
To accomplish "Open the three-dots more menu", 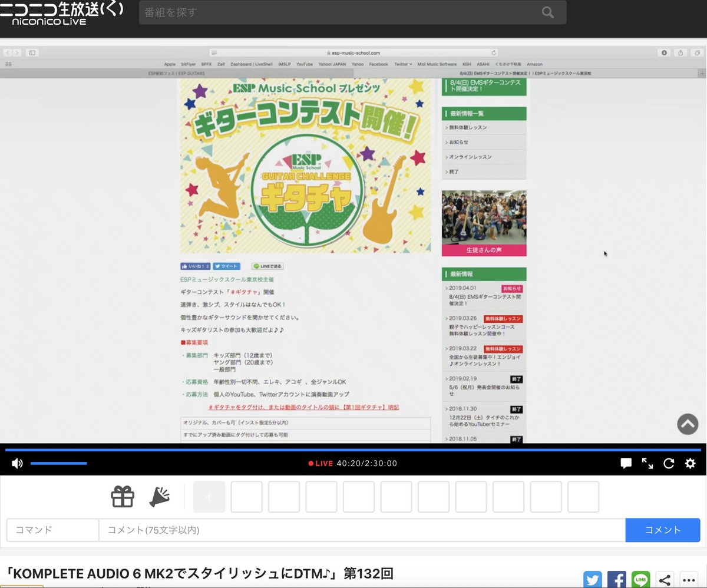I will click(x=689, y=579).
